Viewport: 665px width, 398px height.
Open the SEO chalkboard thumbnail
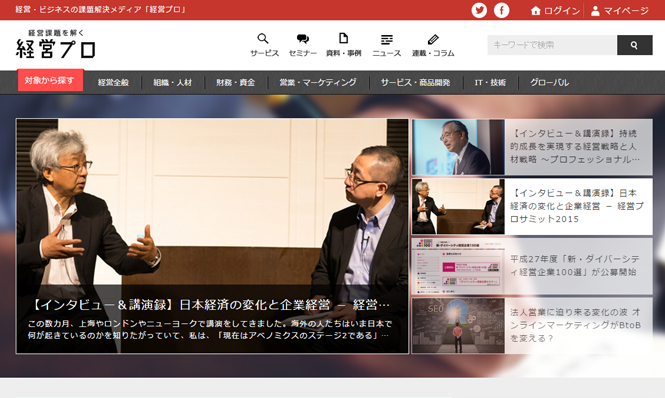(458, 325)
